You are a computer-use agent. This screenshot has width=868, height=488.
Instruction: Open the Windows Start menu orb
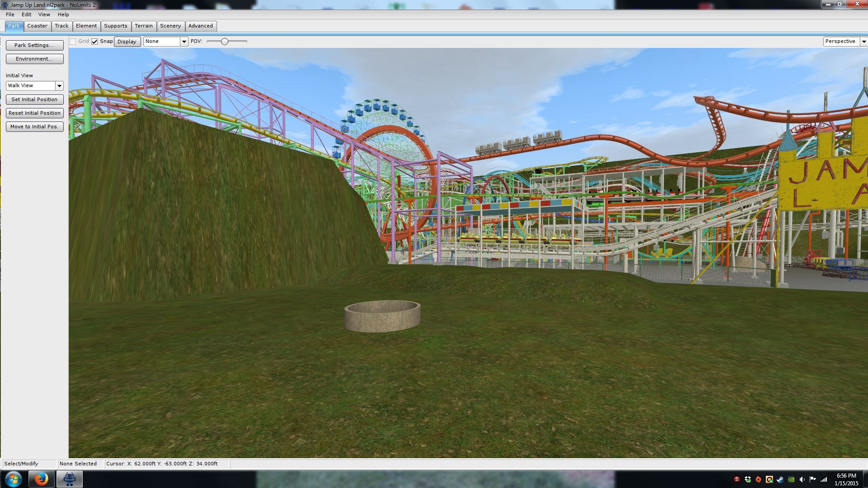coord(13,479)
